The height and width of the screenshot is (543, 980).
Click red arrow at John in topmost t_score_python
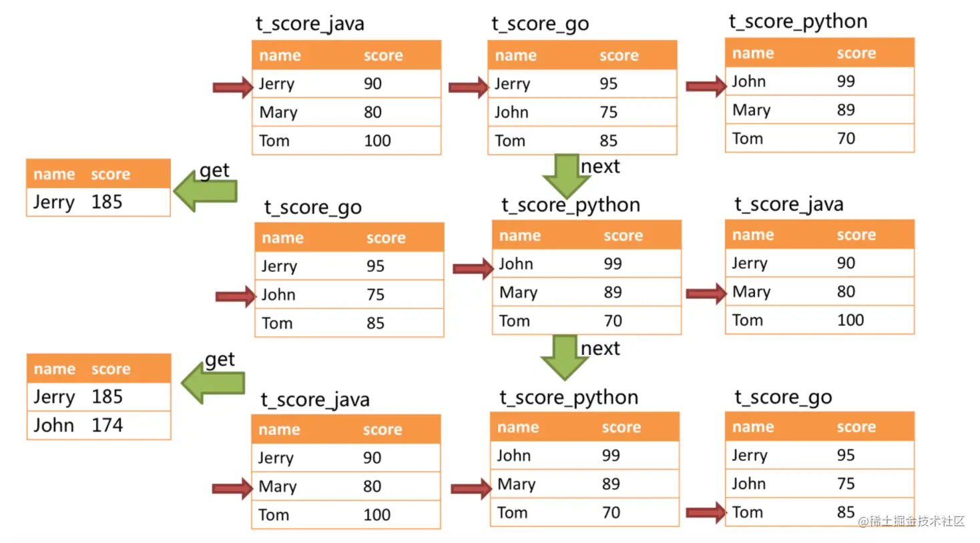point(706,85)
